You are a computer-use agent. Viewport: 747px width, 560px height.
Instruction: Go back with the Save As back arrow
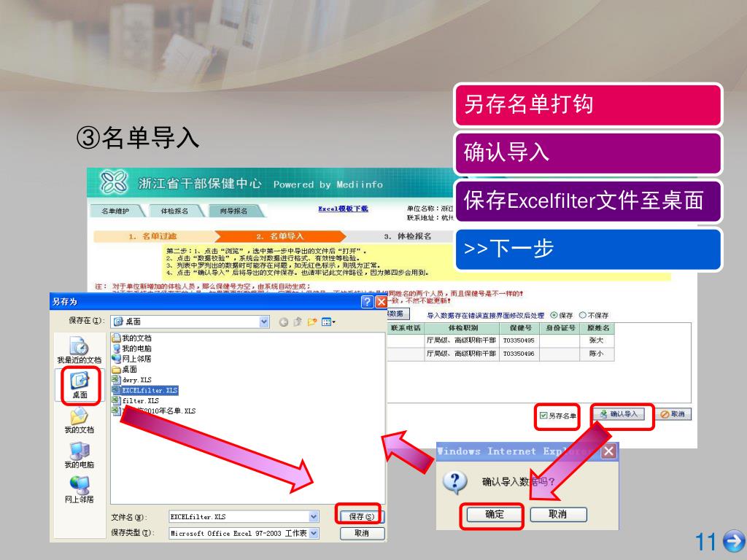point(284,322)
